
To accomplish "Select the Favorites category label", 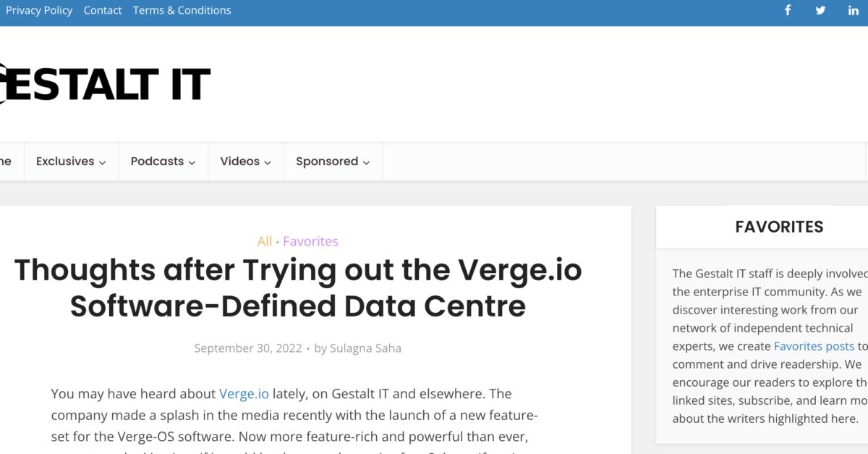I will click(x=310, y=241).
